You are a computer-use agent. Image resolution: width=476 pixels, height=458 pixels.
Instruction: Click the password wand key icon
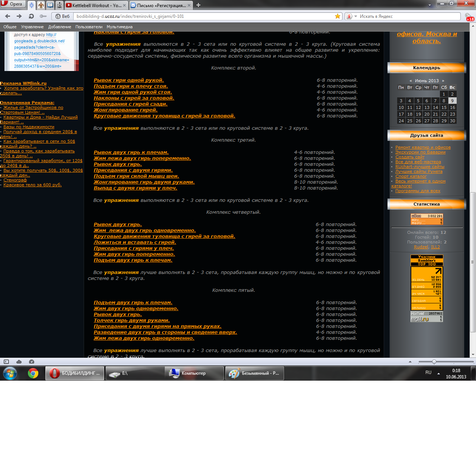point(43,16)
